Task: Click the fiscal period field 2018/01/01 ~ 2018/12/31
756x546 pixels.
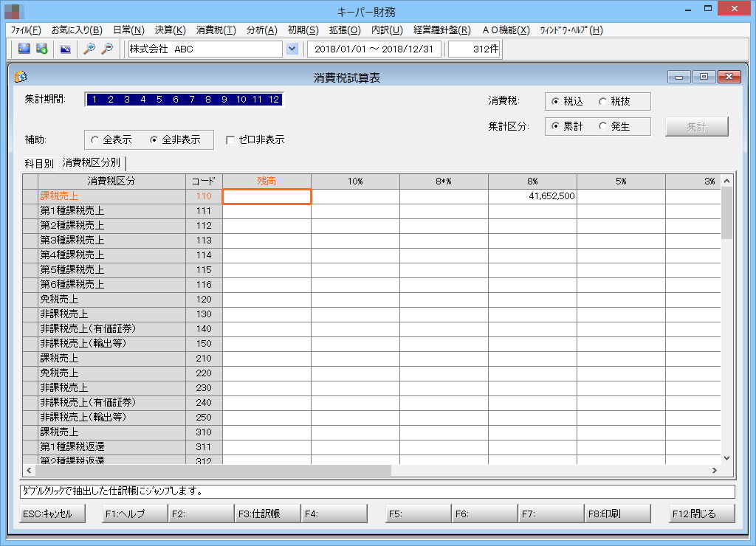Action: click(374, 49)
